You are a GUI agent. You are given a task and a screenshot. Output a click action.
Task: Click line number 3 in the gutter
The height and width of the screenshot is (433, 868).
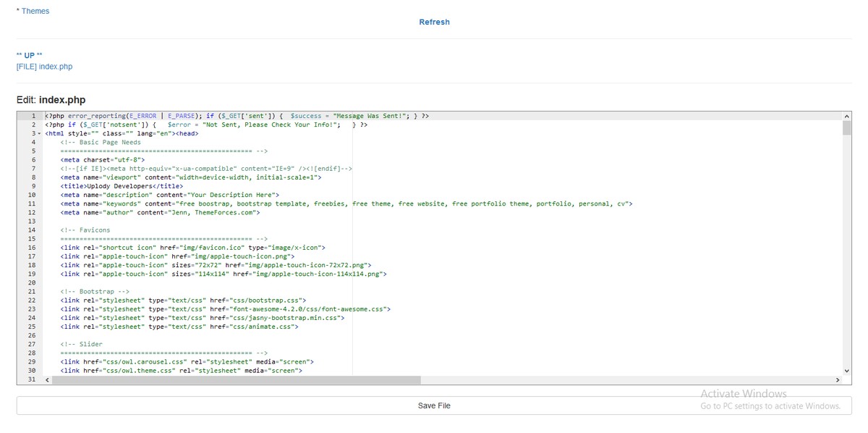(32, 133)
